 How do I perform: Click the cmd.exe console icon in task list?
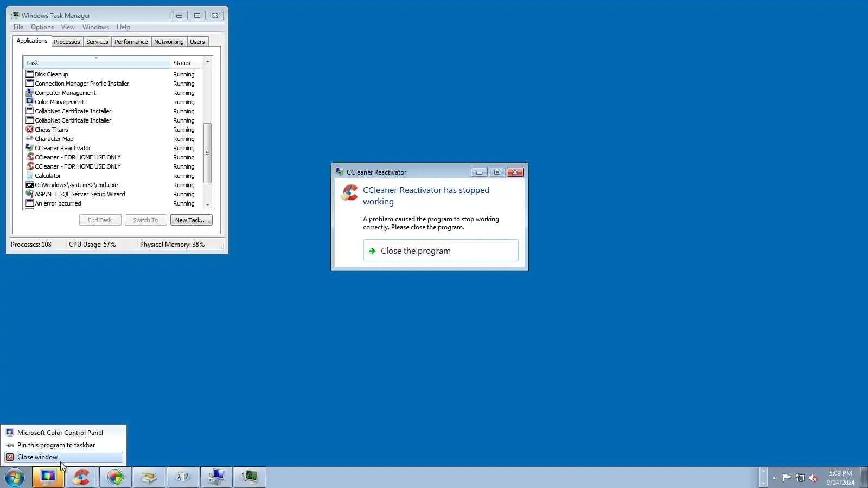pos(30,185)
